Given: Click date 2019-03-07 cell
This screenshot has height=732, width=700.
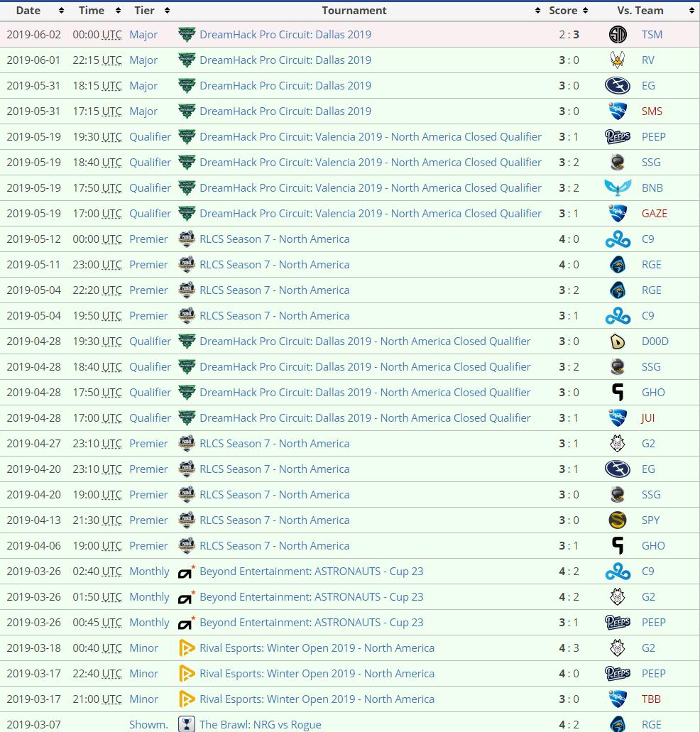Looking at the screenshot, I should point(33,724).
